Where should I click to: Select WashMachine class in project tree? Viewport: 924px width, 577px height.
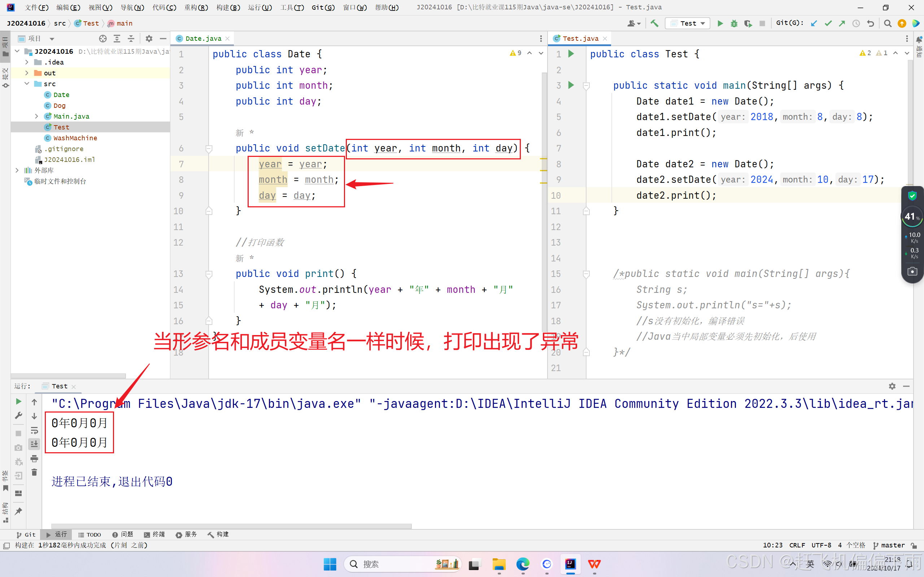[75, 138]
